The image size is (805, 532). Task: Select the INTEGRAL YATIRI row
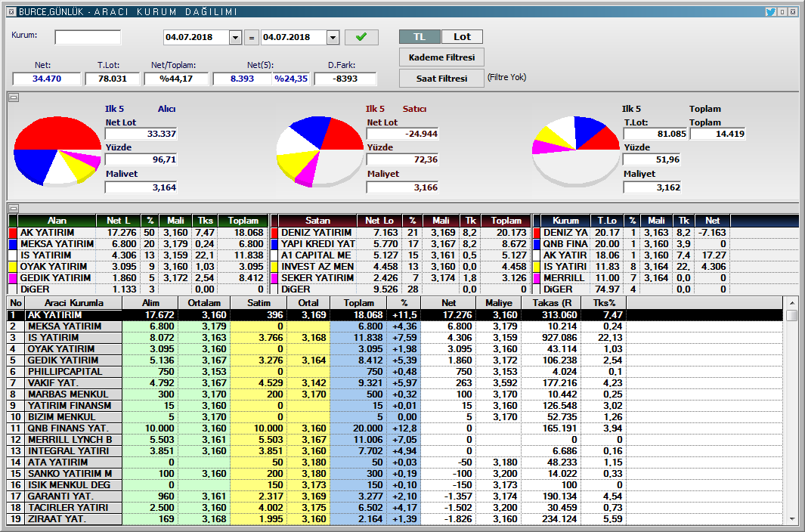point(395,450)
